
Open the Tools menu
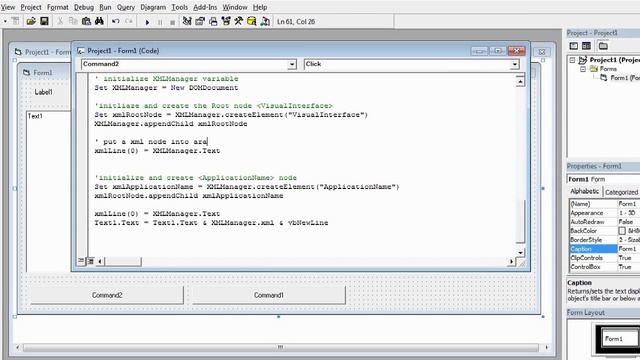pyautogui.click(x=179, y=7)
